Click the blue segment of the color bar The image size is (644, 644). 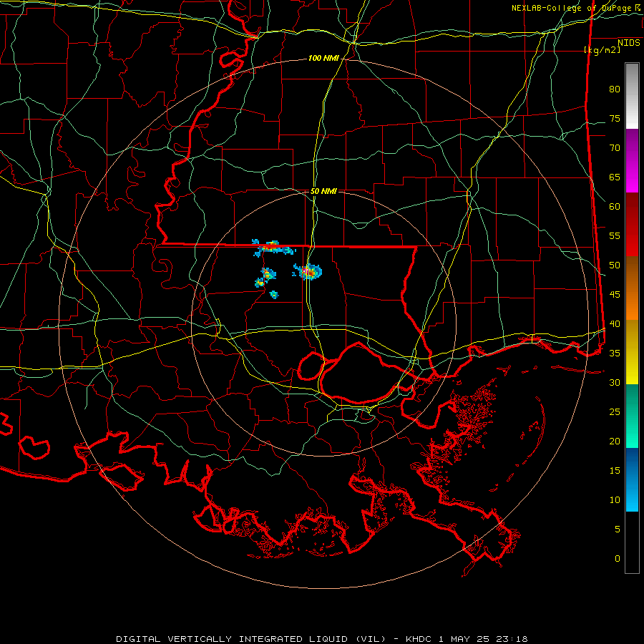point(632,479)
